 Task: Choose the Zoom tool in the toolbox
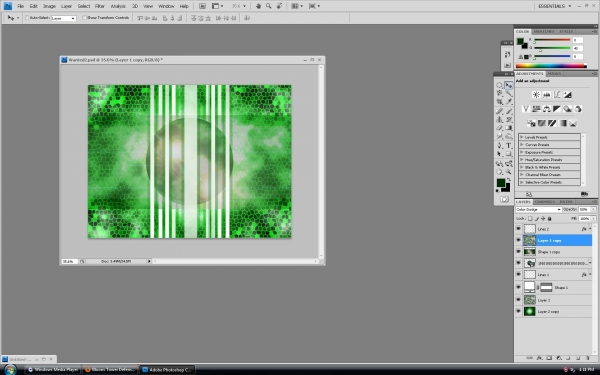509,172
